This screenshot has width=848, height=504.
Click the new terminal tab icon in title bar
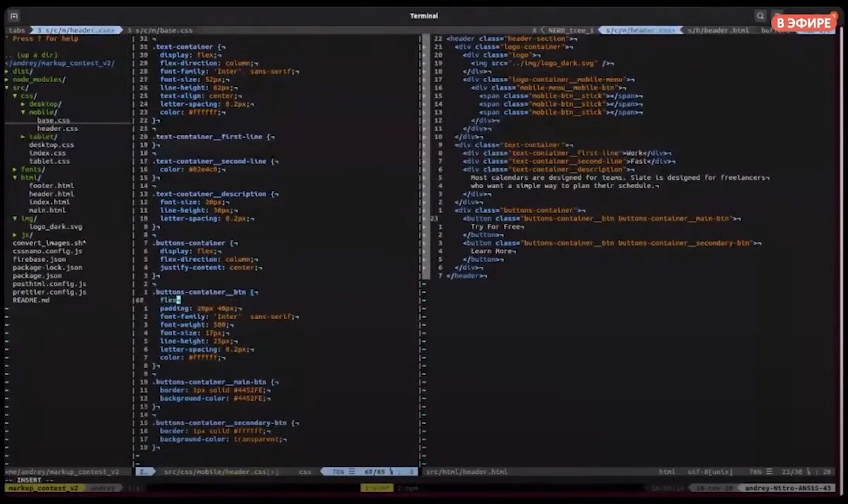pyautogui.click(x=14, y=16)
